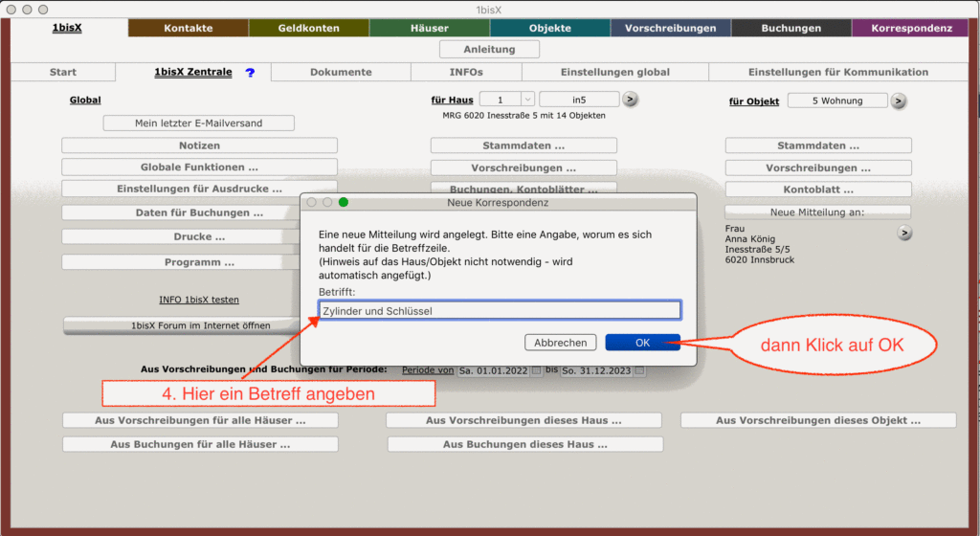
Task: Open Notizen
Action: (x=199, y=145)
